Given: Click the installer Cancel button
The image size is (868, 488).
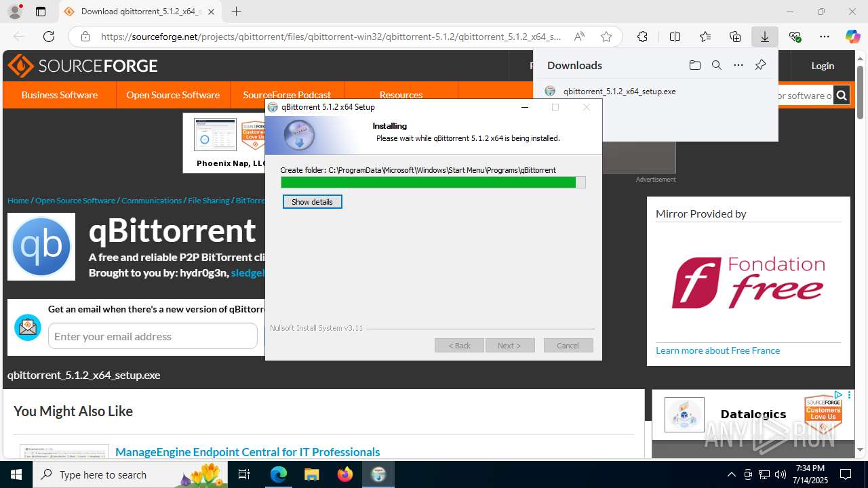Looking at the screenshot, I should [x=568, y=346].
